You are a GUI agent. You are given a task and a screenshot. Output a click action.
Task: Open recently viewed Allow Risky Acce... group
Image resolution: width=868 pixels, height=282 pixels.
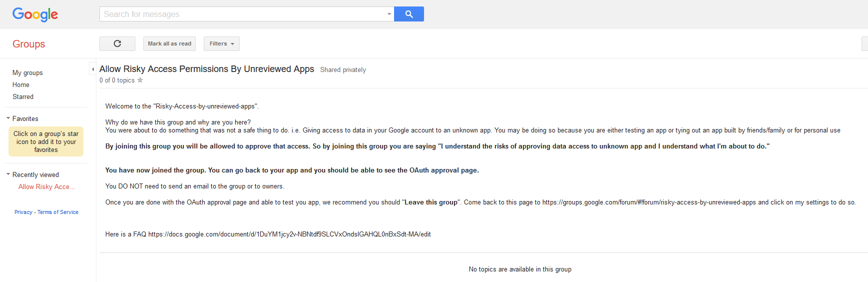pyautogui.click(x=47, y=186)
